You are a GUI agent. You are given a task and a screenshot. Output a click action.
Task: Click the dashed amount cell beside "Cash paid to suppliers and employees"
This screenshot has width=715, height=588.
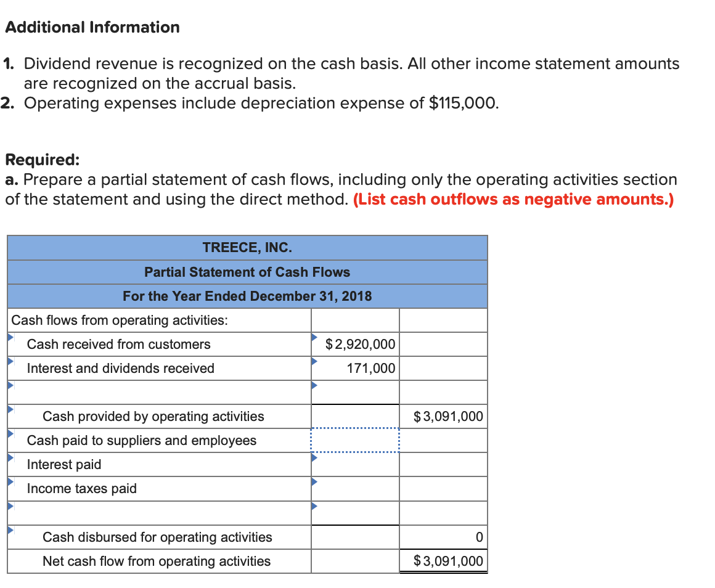355,440
